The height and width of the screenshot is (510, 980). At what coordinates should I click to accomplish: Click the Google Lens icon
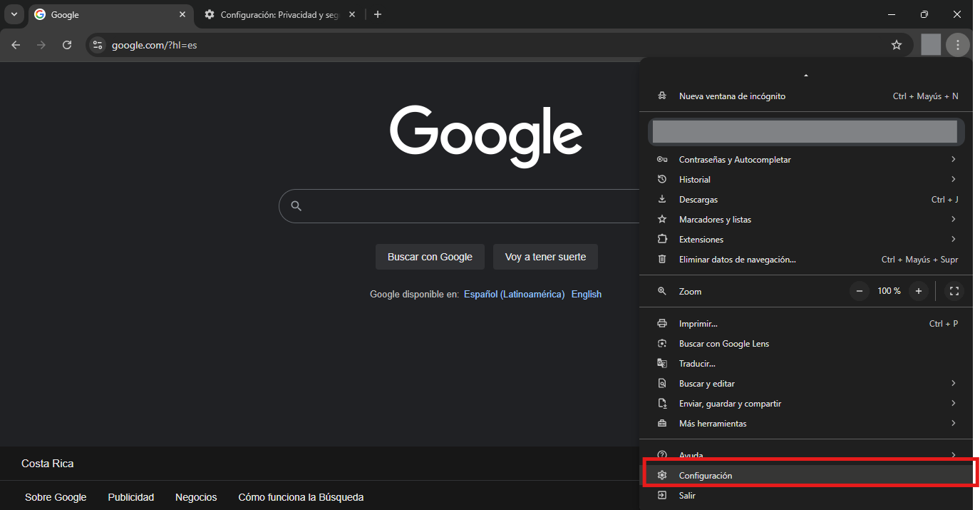point(662,344)
